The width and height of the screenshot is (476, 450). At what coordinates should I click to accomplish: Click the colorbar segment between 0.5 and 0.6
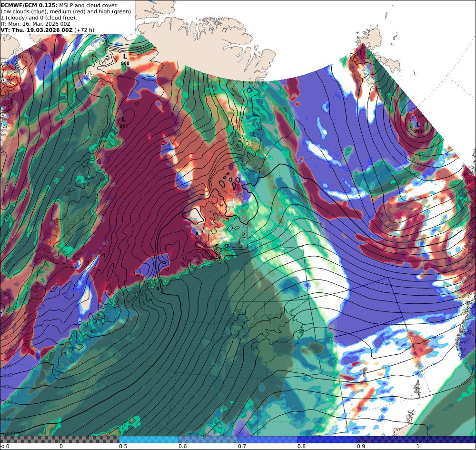149,440
